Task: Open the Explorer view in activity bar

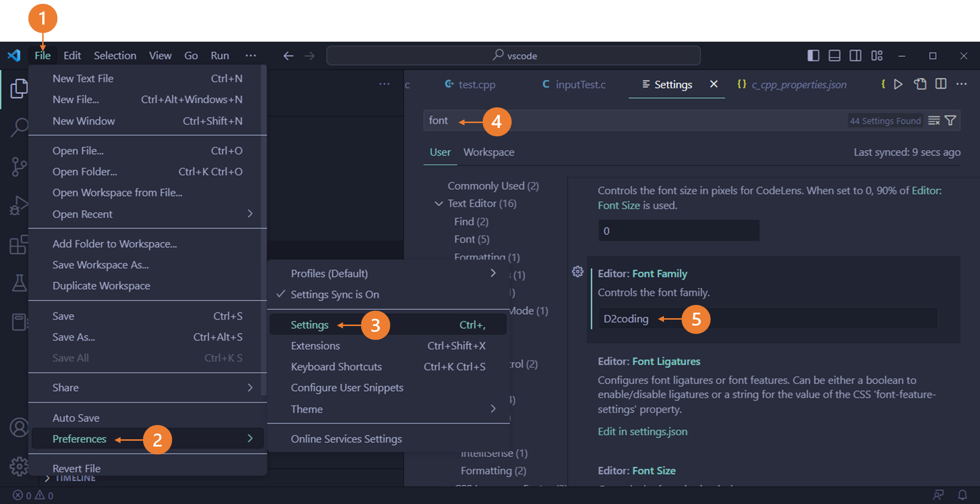Action: tap(19, 89)
